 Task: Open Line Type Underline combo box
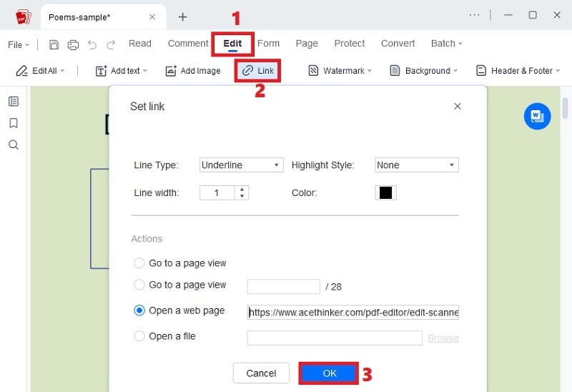click(x=241, y=165)
